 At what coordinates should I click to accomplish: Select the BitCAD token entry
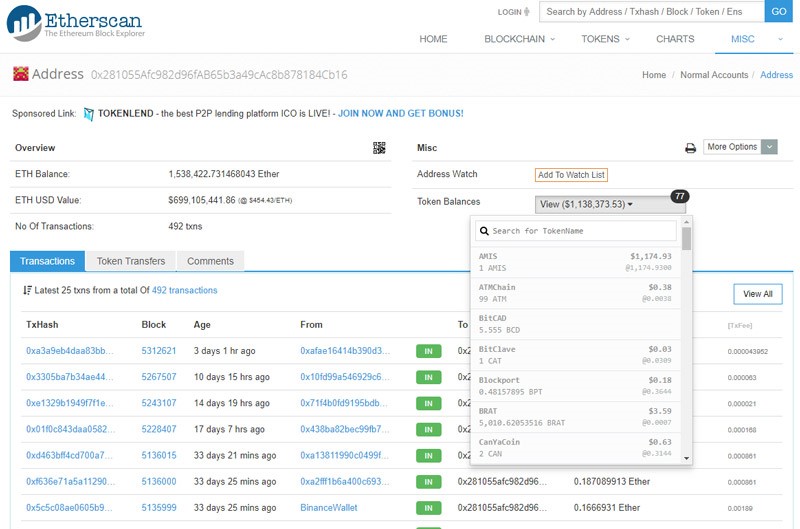pyautogui.click(x=576, y=324)
